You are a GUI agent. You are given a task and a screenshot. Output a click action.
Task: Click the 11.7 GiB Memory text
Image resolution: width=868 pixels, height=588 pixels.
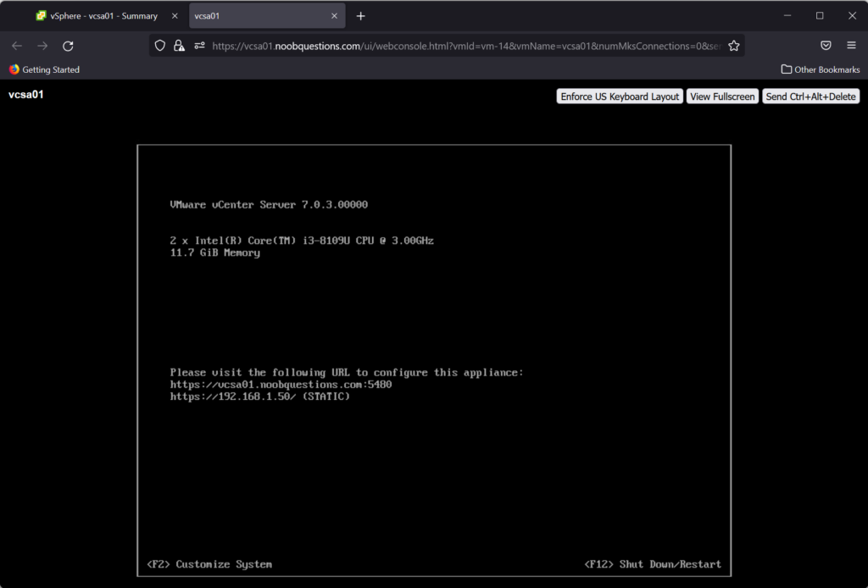(x=214, y=252)
